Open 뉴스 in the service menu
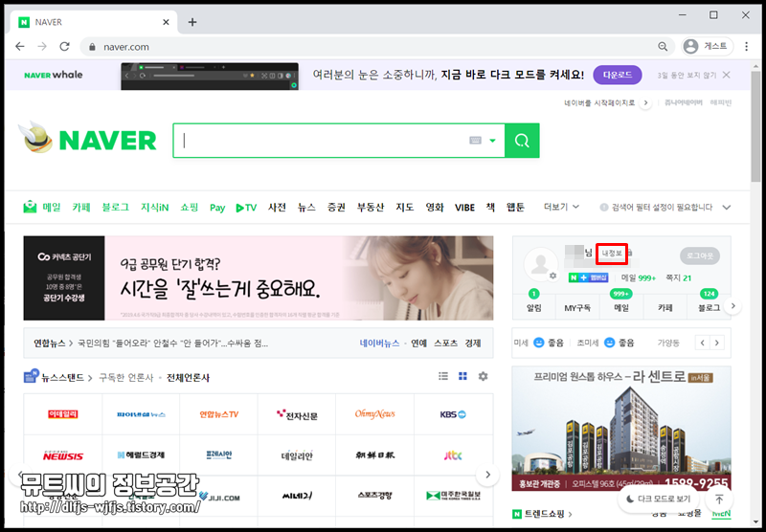 [306, 208]
